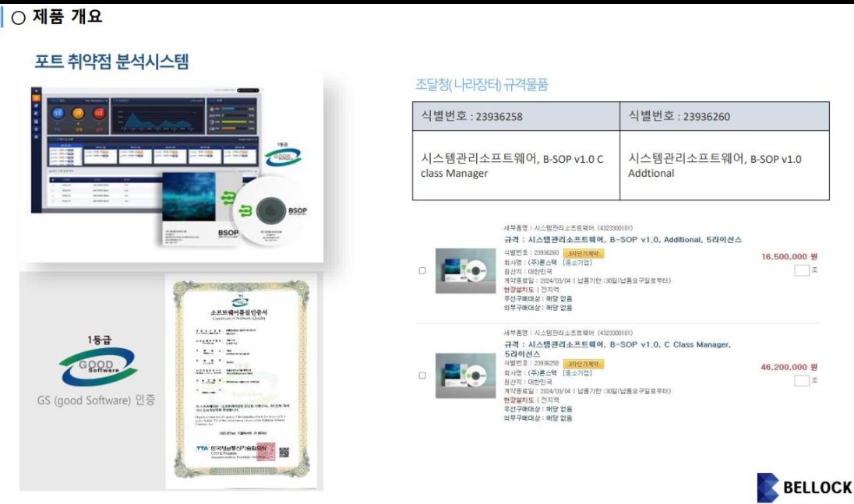The width and height of the screenshot is (854, 504).
Task: Click the table cell '식별번호 : 23936260'
Action: (x=725, y=116)
